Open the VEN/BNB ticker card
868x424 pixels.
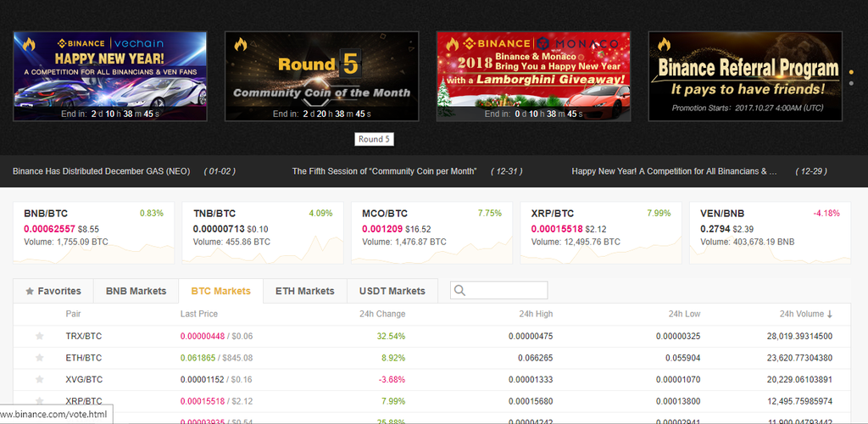(x=770, y=232)
